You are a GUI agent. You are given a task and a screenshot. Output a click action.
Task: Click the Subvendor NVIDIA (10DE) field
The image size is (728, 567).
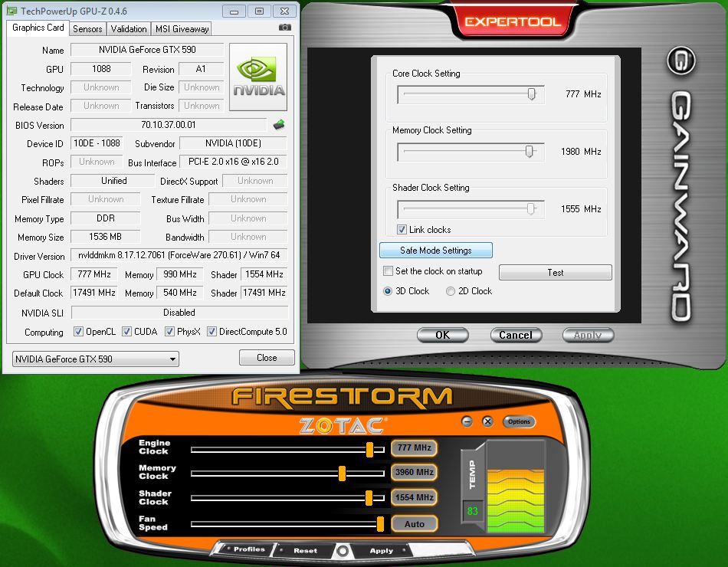(234, 143)
